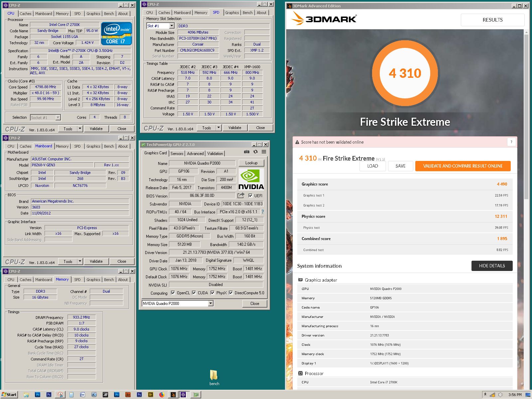Take a GPU-Z screenshot with the camera icon
The width and height of the screenshot is (532, 399).
coord(247,152)
